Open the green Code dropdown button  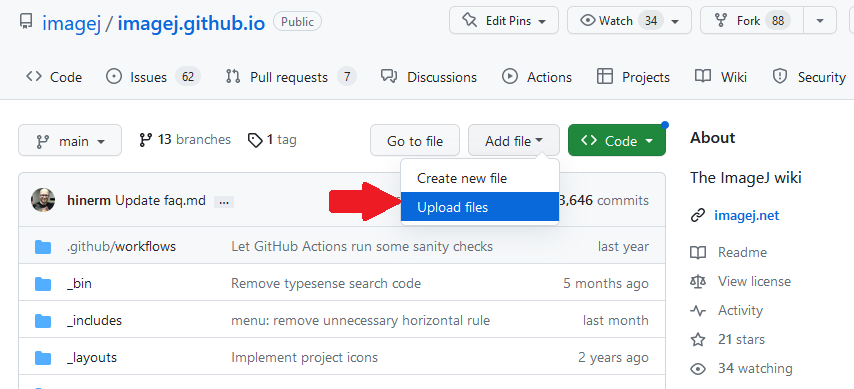[x=617, y=141]
